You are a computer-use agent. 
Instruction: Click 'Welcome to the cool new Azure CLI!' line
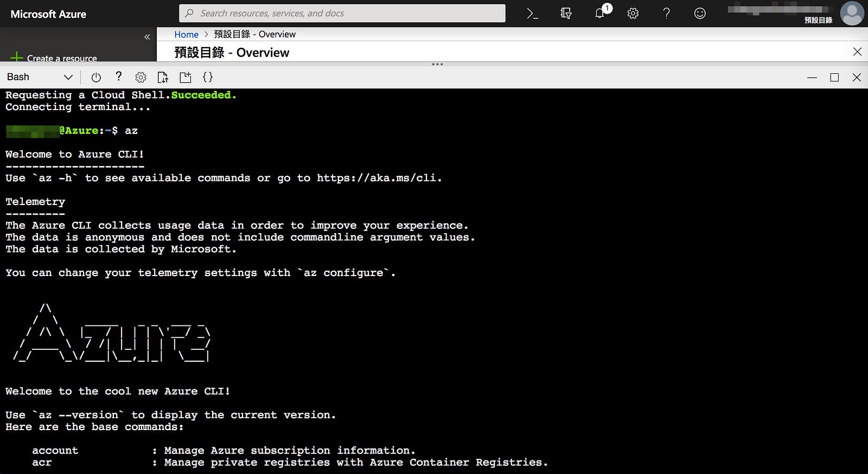pos(118,392)
